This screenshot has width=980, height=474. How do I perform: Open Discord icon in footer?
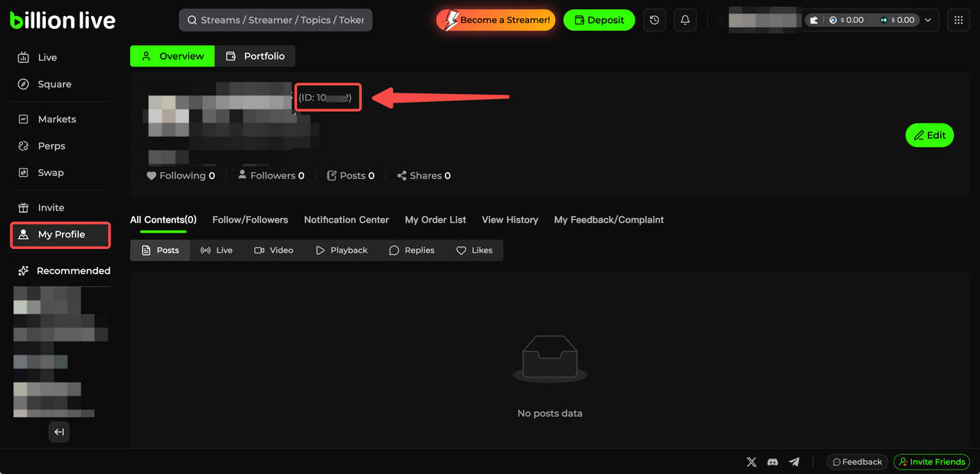(773, 462)
